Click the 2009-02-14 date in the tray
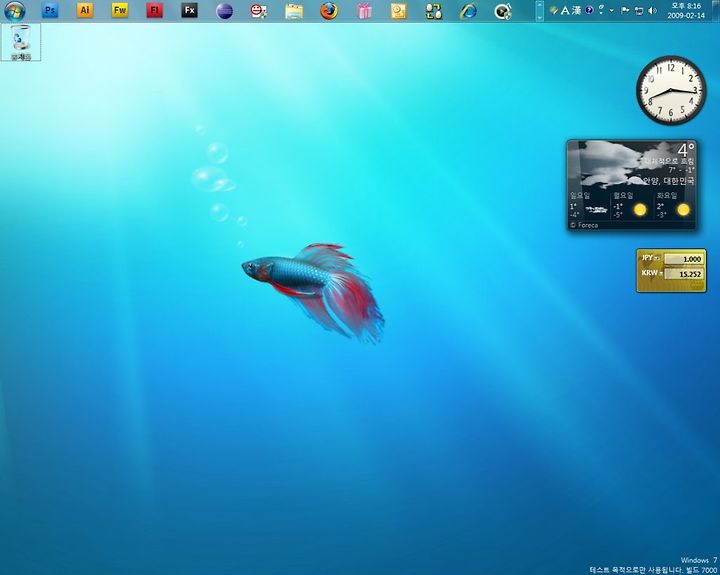 click(686, 15)
